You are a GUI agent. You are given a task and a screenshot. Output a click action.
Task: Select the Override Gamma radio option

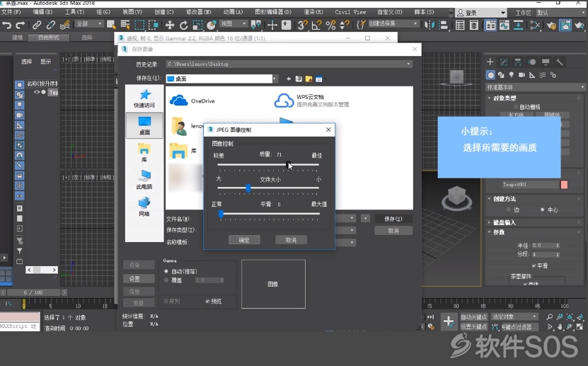point(166,280)
